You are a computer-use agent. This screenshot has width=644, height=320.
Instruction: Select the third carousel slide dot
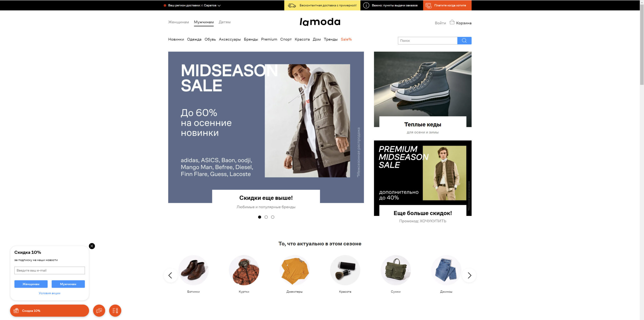(x=273, y=217)
